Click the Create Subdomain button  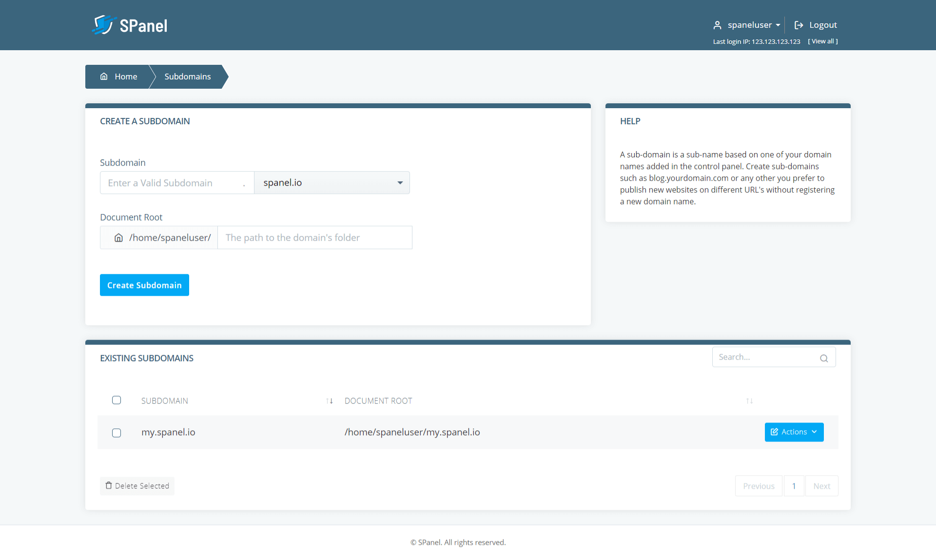click(144, 285)
